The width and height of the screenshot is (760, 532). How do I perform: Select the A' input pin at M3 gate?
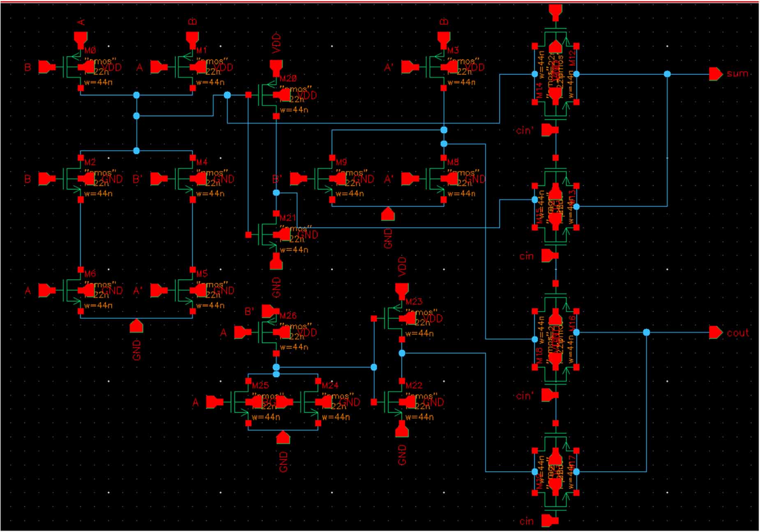[409, 67]
